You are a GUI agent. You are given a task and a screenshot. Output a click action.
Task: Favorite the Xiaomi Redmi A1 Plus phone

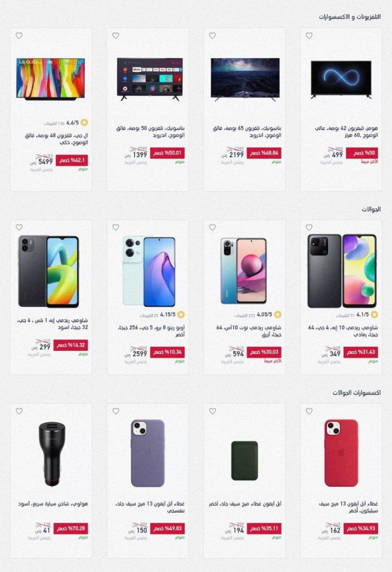pyautogui.click(x=19, y=227)
